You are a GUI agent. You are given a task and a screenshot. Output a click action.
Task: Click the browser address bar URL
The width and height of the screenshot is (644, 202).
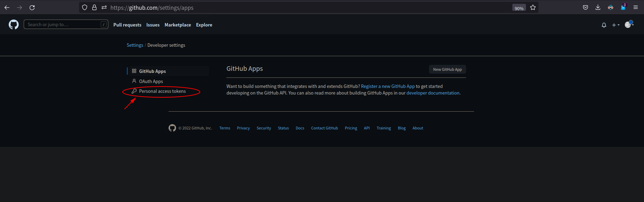[152, 8]
